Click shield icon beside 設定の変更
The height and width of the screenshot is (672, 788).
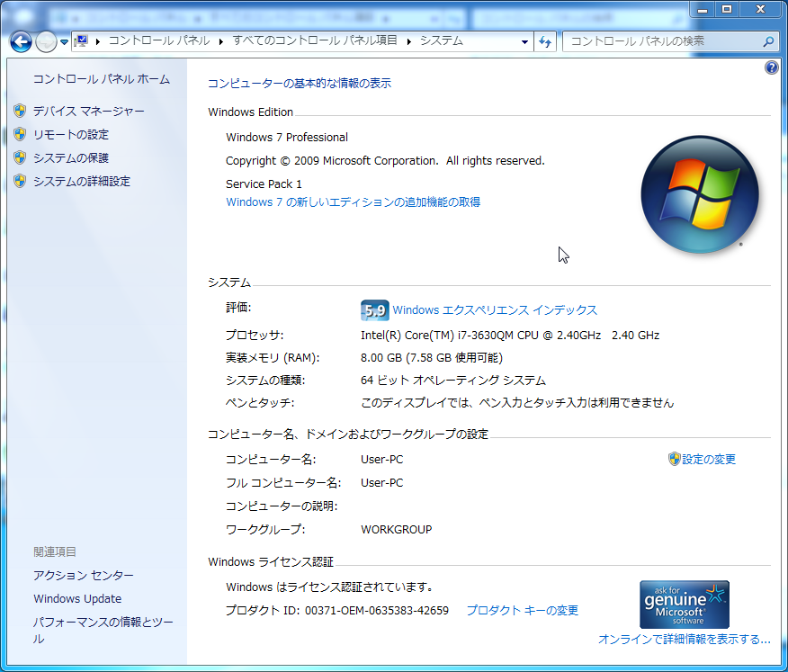click(674, 459)
